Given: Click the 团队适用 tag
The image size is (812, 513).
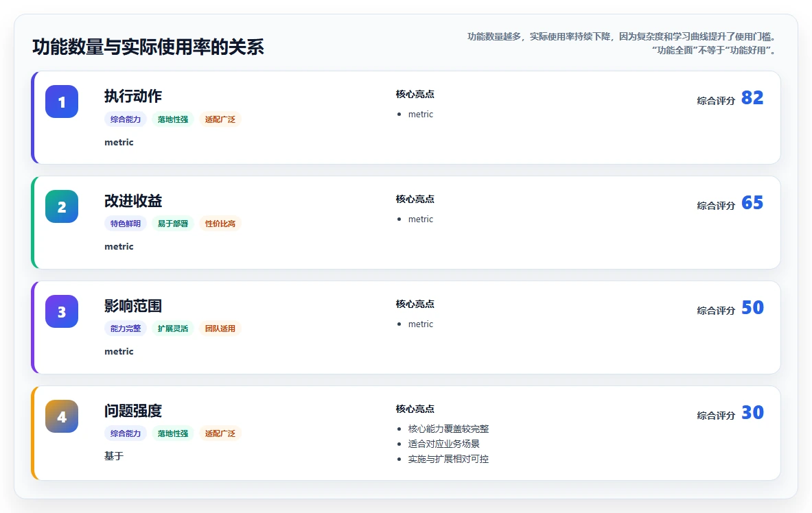Looking at the screenshot, I should pos(220,329).
